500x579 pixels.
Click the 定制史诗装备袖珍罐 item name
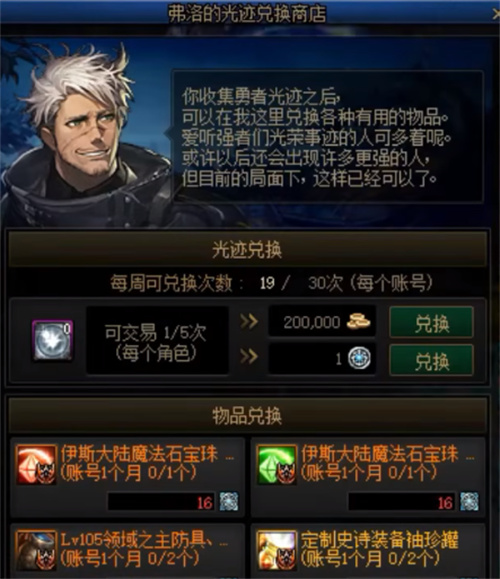pyautogui.click(x=379, y=540)
